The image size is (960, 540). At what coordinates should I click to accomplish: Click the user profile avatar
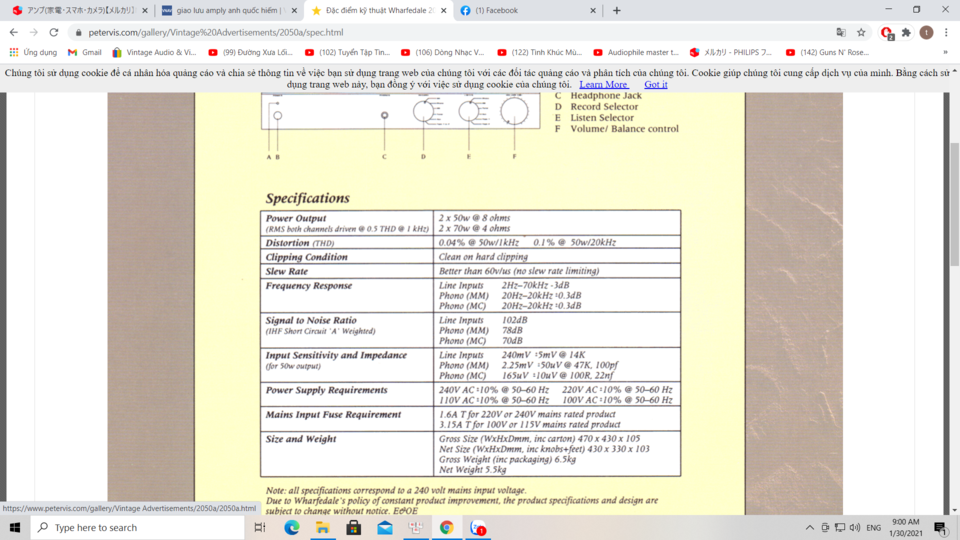(x=926, y=32)
